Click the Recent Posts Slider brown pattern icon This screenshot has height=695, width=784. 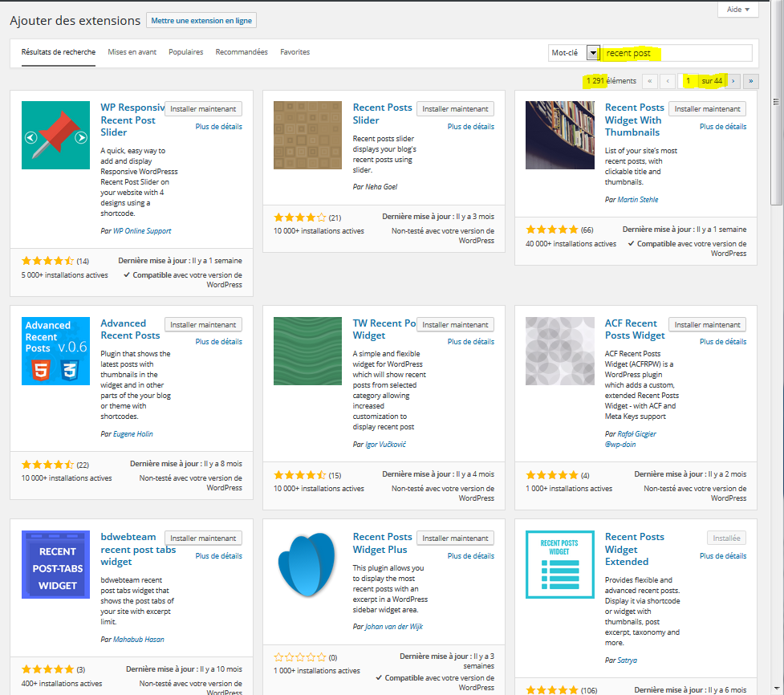point(307,135)
